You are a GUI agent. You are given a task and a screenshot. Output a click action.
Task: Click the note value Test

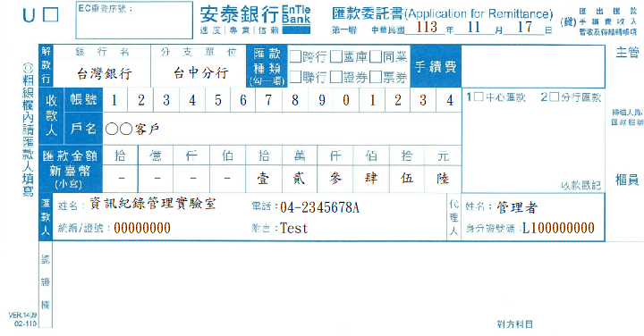pos(293,228)
